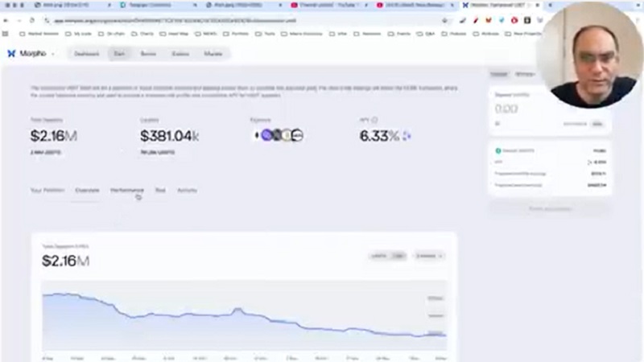Click the 0.00 deposit amount field
Screen dimensions: 644x362
(x=506, y=109)
